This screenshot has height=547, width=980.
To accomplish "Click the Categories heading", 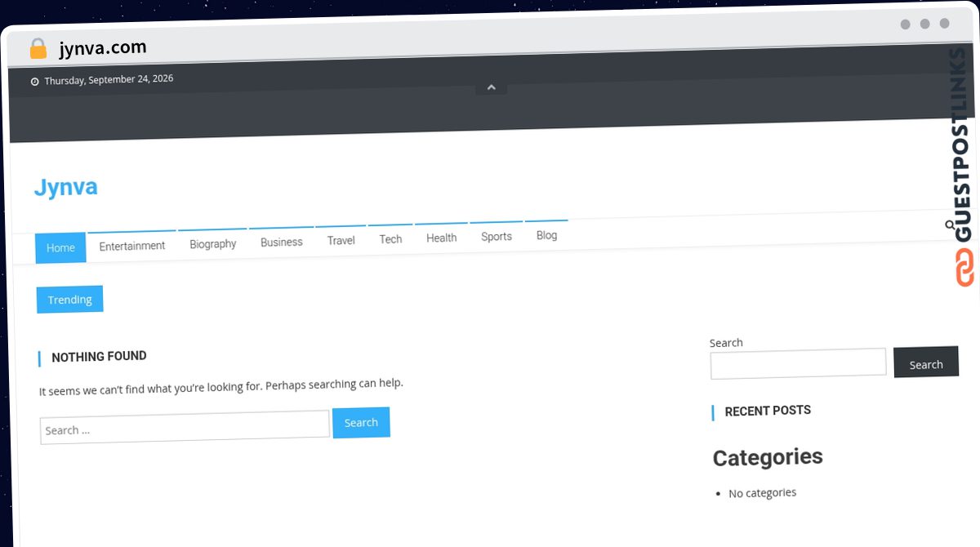I will (768, 457).
